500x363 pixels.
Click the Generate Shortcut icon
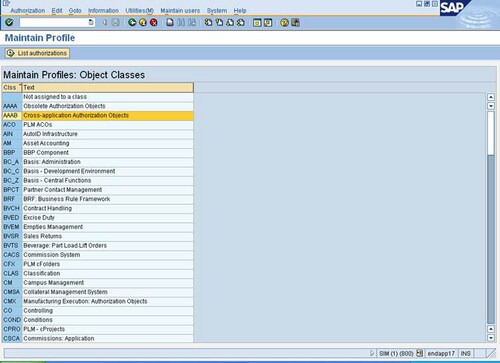[x=268, y=22]
